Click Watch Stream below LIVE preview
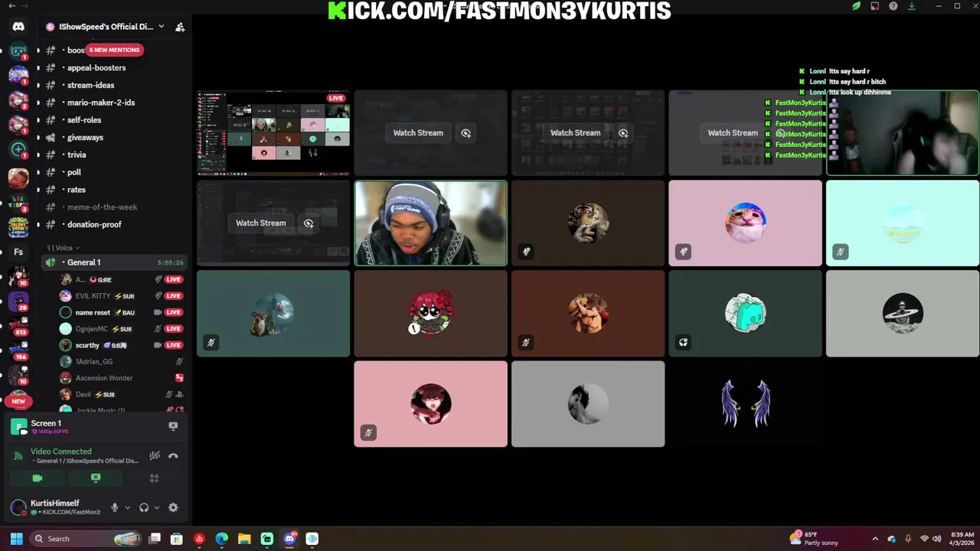The image size is (980, 551). 261,223
